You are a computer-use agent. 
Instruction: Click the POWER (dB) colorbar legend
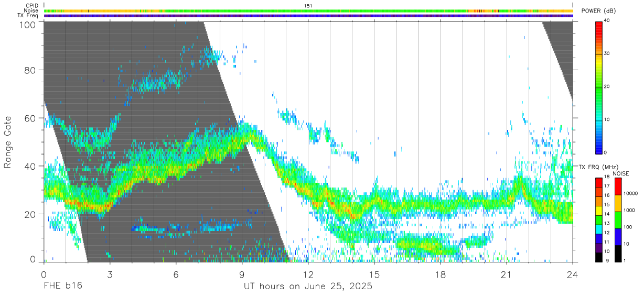(x=599, y=87)
